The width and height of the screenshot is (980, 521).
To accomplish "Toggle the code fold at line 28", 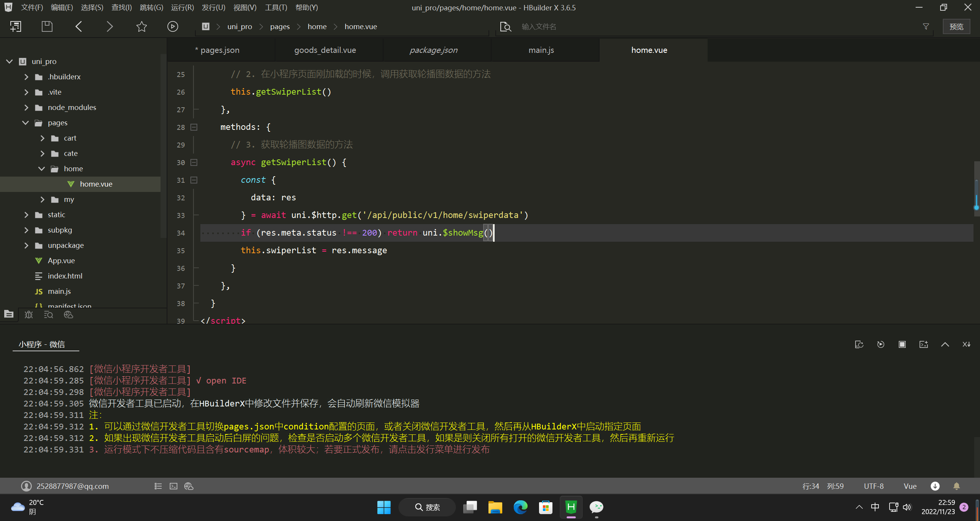I will click(194, 127).
